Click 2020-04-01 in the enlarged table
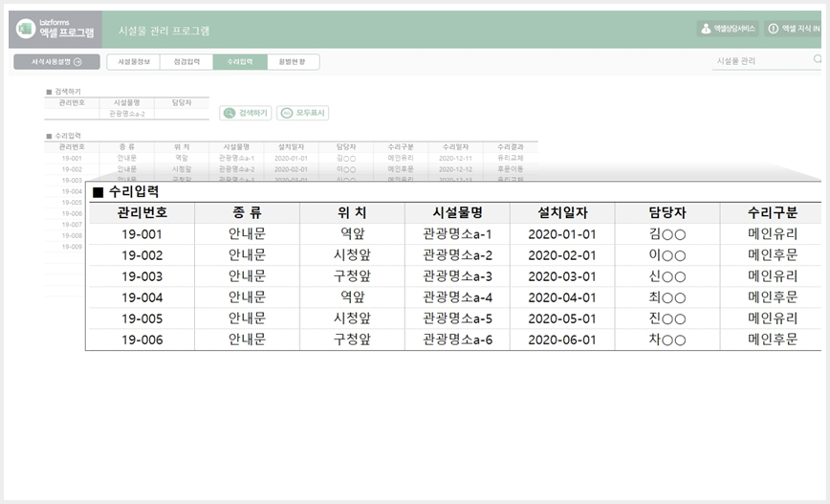 point(562,297)
